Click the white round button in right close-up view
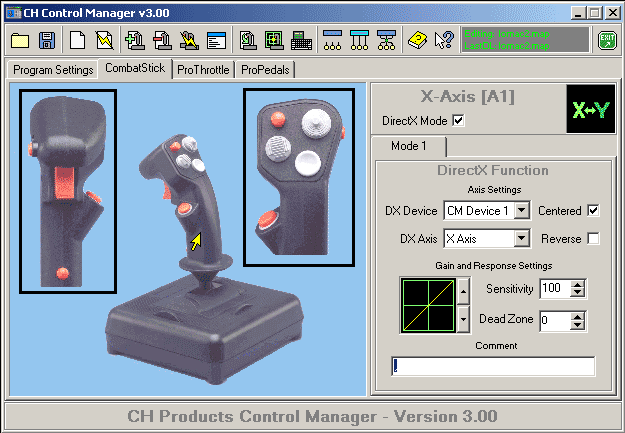The width and height of the screenshot is (625, 433). 308,163
